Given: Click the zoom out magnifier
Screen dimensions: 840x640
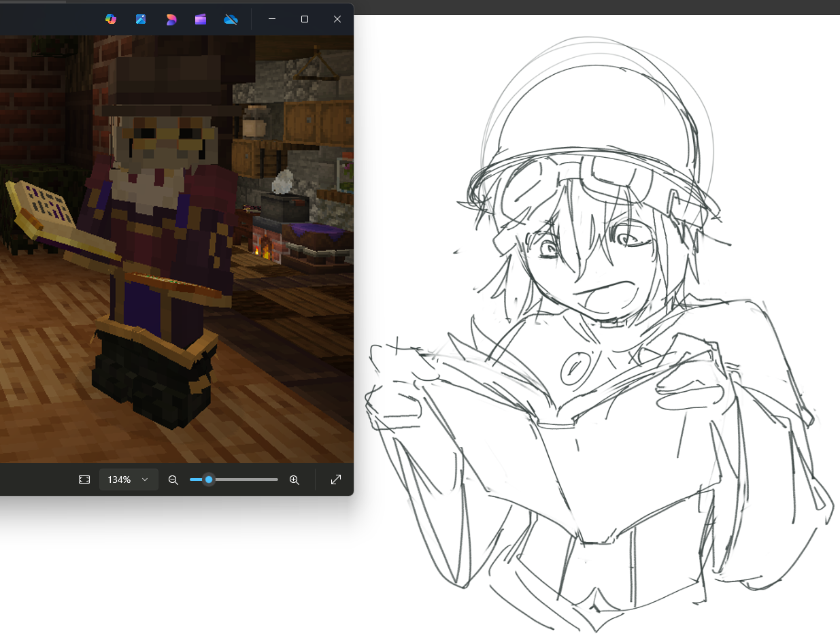Looking at the screenshot, I should (173, 479).
